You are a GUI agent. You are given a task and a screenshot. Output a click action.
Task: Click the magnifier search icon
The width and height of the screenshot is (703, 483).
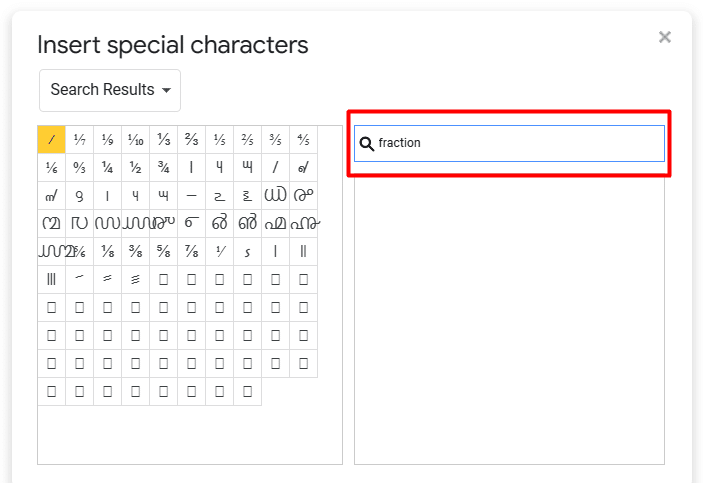[367, 144]
